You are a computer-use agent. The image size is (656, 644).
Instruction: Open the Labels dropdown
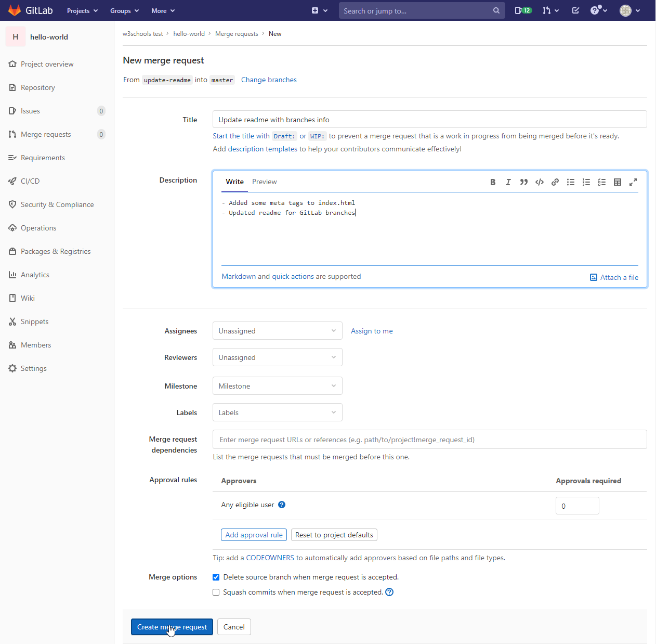click(277, 413)
